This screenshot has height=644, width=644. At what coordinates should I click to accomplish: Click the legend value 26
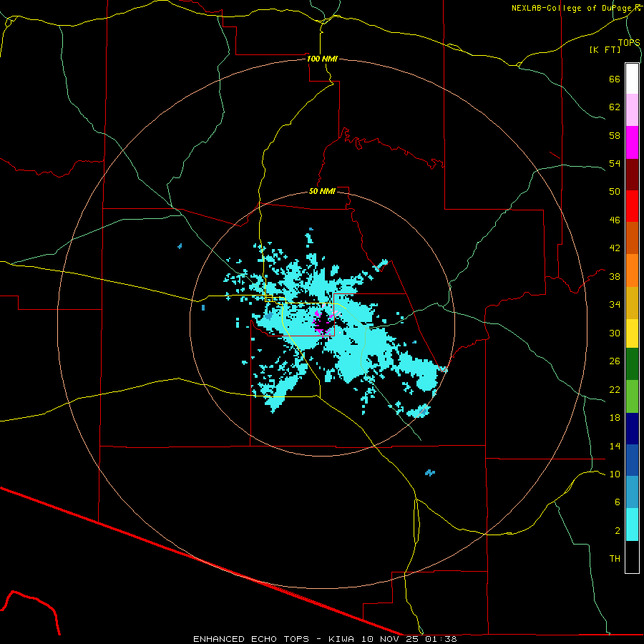(615, 361)
